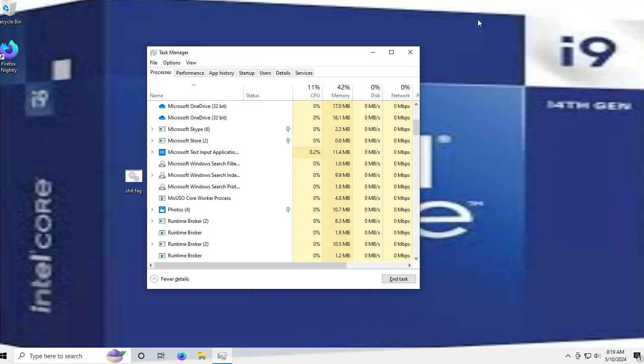Sort processes by CPU column

308,91
